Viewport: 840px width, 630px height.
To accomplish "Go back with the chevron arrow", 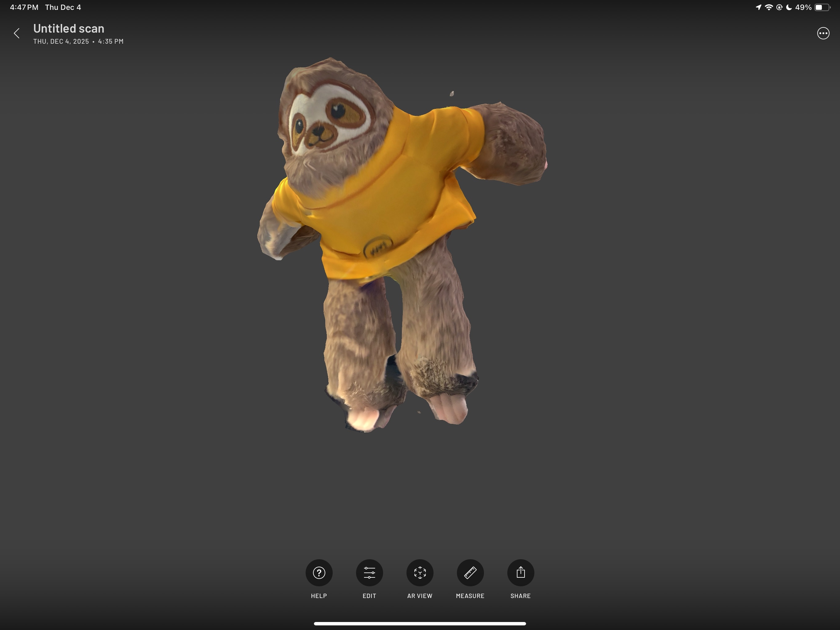I will [17, 34].
